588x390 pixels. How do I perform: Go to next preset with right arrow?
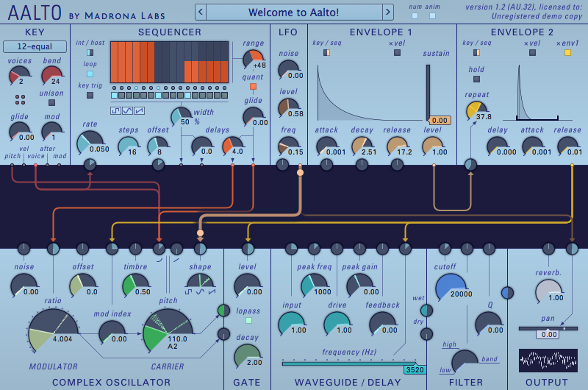pyautogui.click(x=387, y=12)
